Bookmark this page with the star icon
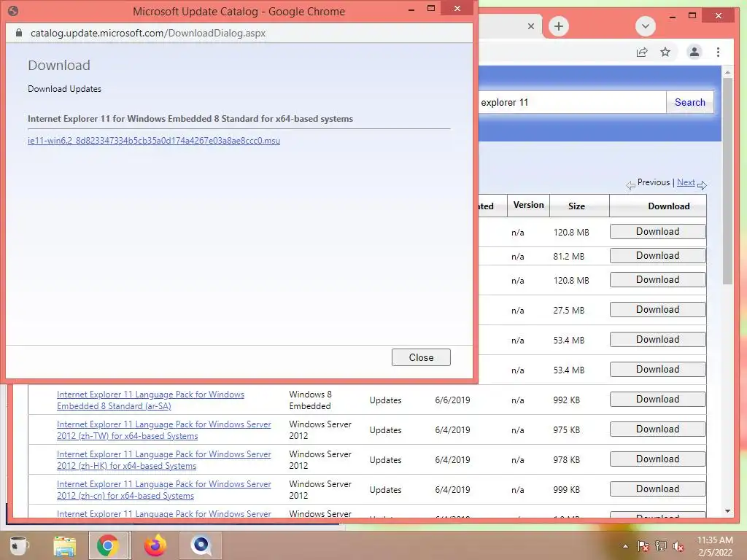Image resolution: width=747 pixels, height=560 pixels. [x=665, y=52]
